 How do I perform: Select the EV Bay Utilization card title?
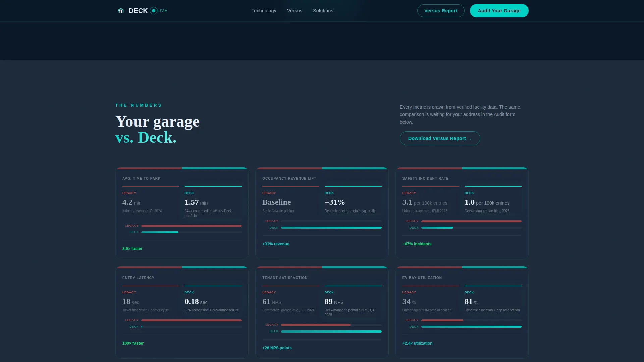tap(422, 278)
